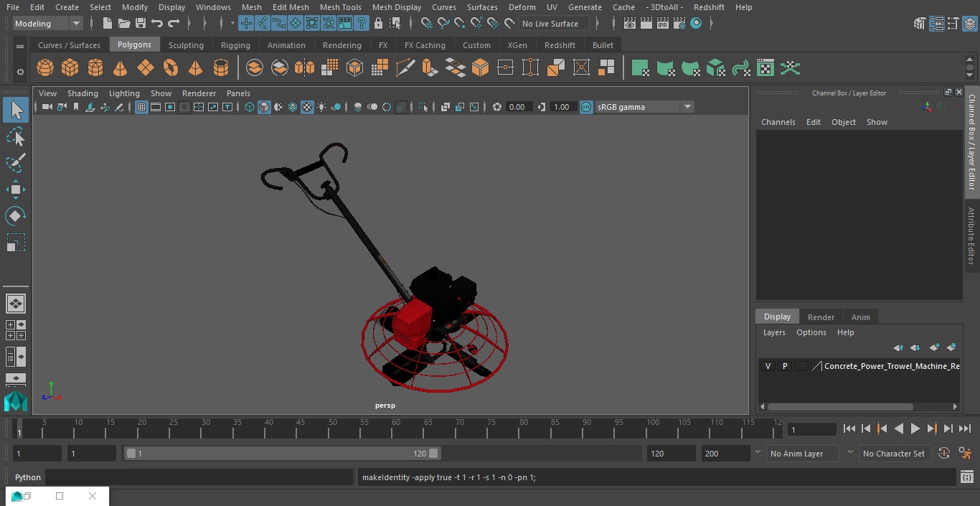Screen dimensions: 980x506
Task: Open the viewport Shading menu
Action: (x=83, y=93)
